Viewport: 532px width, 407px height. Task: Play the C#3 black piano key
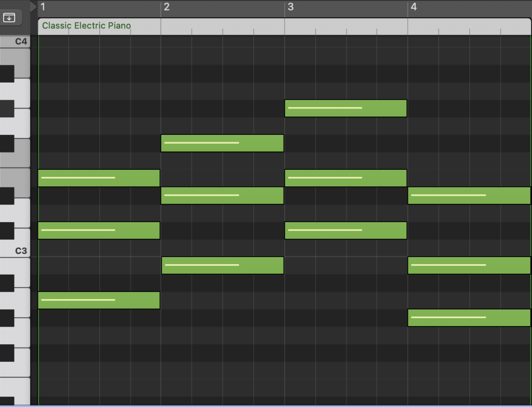click(x=7, y=230)
